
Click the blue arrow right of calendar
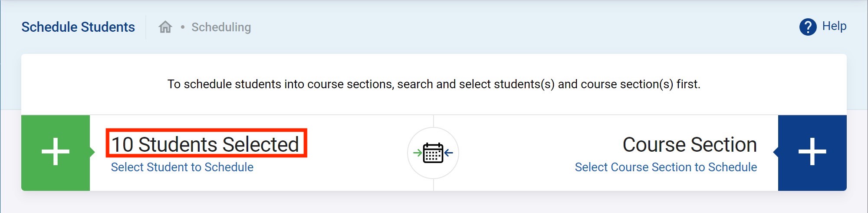[x=449, y=153]
